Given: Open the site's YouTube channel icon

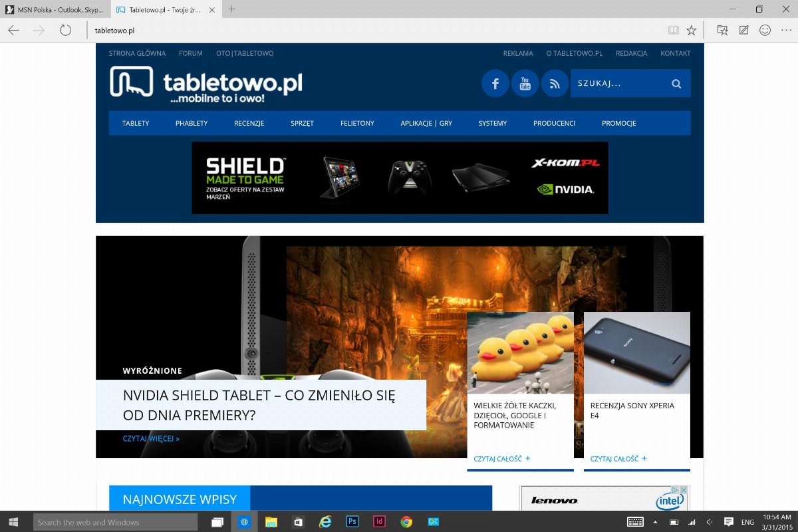Looking at the screenshot, I should pyautogui.click(x=525, y=84).
